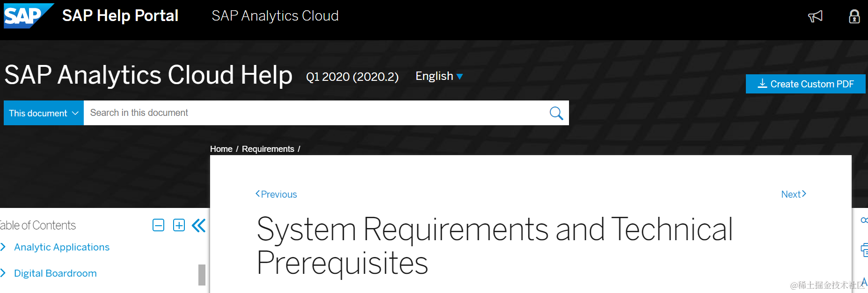Open the This document search scope dropdown
This screenshot has height=293, width=868.
(44, 113)
